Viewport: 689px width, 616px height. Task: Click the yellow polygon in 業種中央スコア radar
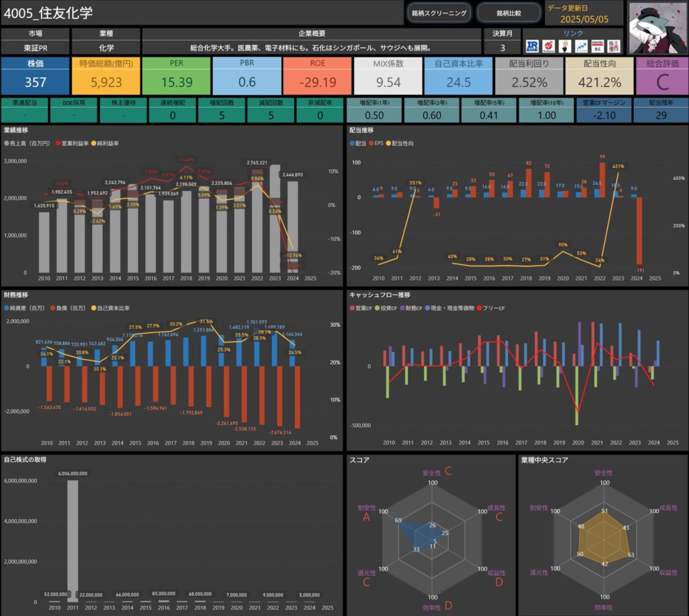click(604, 538)
